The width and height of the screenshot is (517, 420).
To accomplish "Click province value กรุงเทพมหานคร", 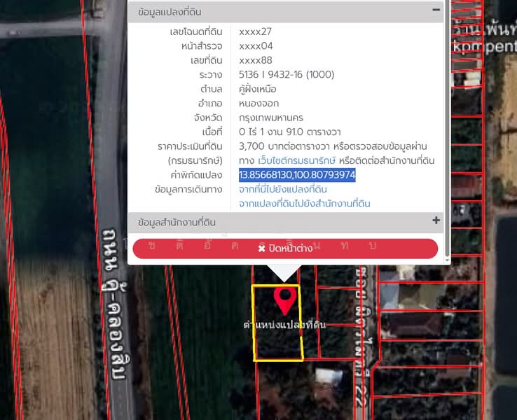I will tap(270, 118).
